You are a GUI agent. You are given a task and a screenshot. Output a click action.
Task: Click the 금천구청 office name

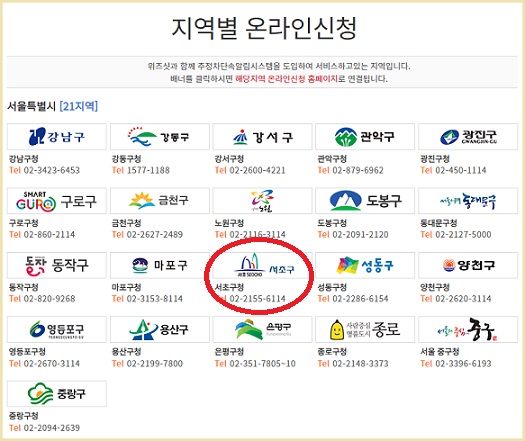coord(126,223)
